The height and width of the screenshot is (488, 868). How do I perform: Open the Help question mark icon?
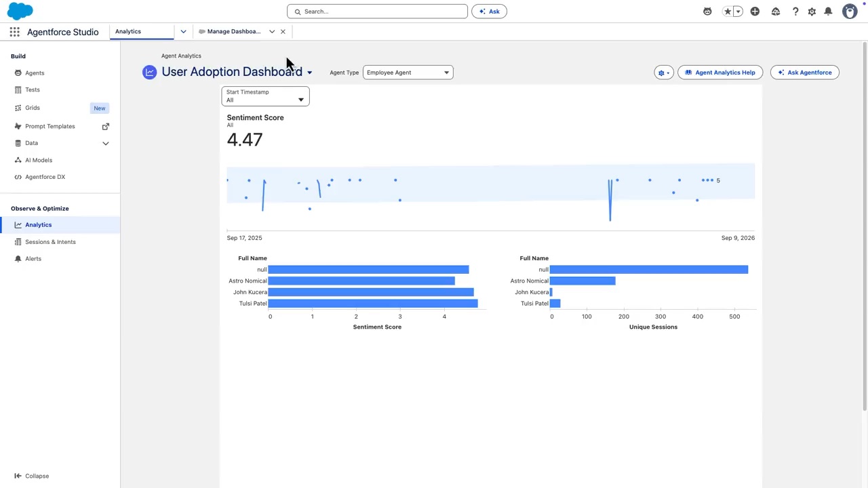795,12
